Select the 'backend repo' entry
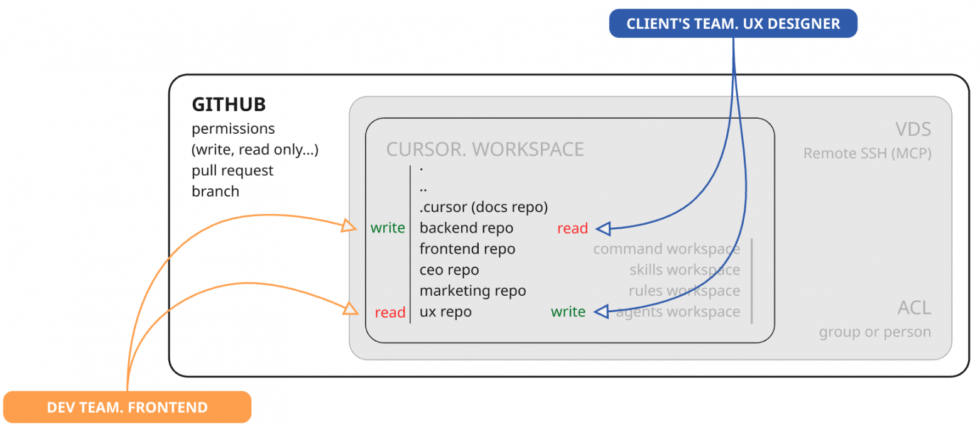 (x=466, y=228)
